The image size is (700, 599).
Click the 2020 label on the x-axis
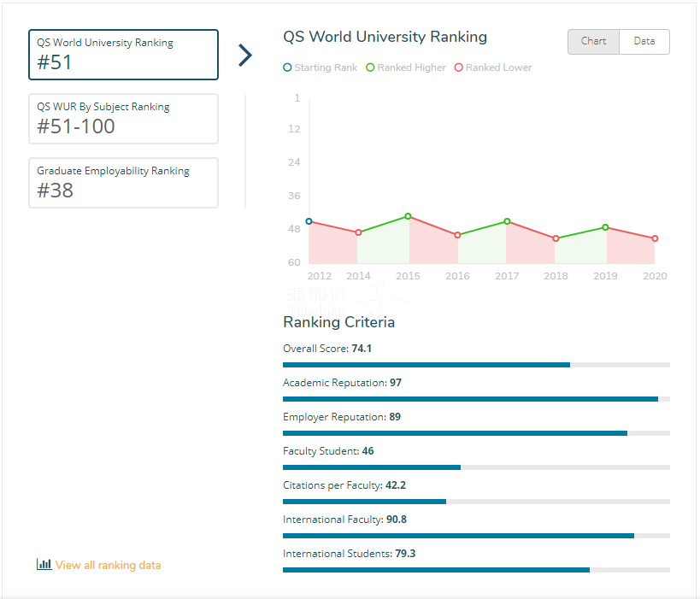click(x=655, y=276)
